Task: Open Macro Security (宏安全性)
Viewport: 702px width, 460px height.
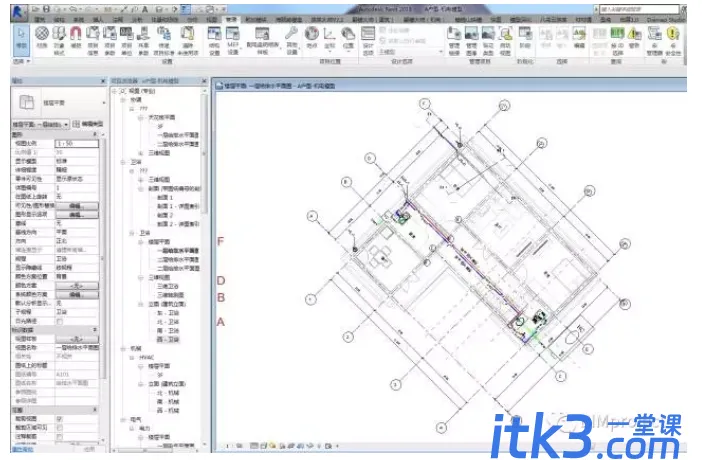Action: (673, 39)
